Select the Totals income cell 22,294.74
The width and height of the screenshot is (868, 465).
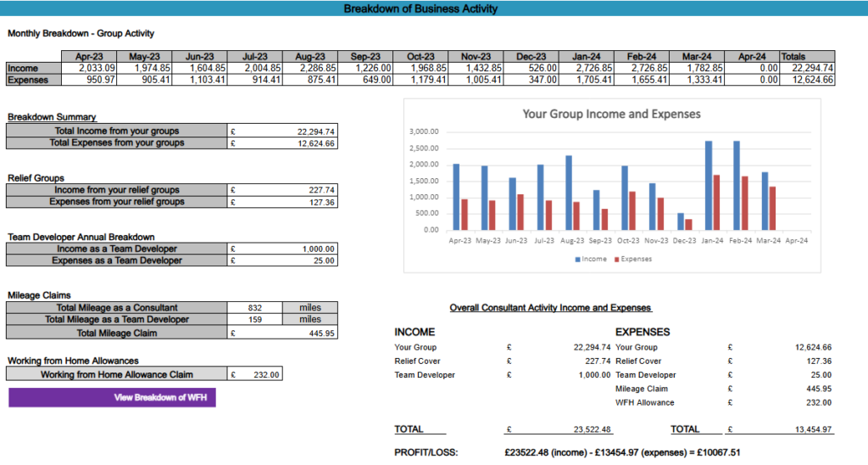point(807,68)
